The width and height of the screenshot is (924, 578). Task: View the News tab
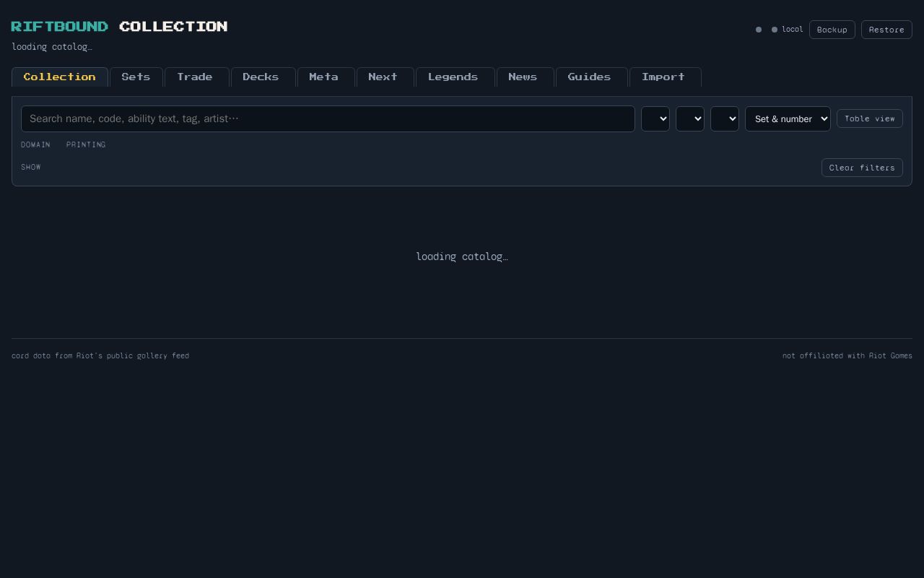pos(525,77)
